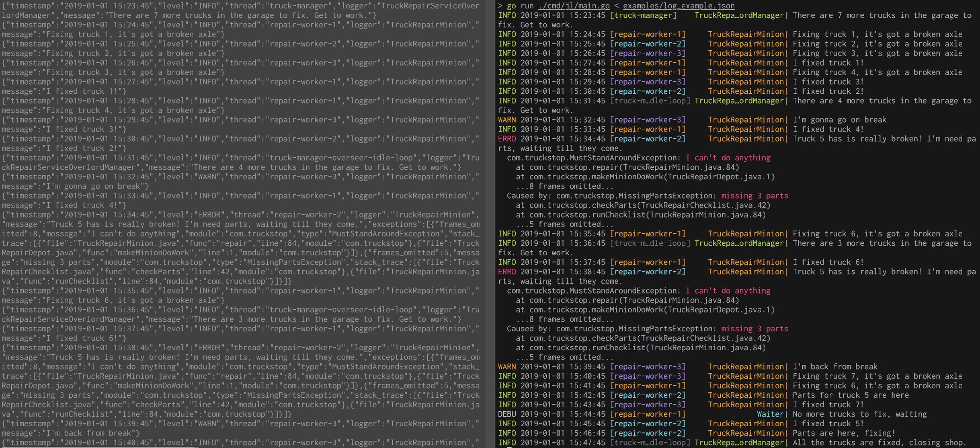Image resolution: width=980 pixels, height=448 pixels.
Task: Click the message Parts are here, fixing!
Action: [x=843, y=433]
